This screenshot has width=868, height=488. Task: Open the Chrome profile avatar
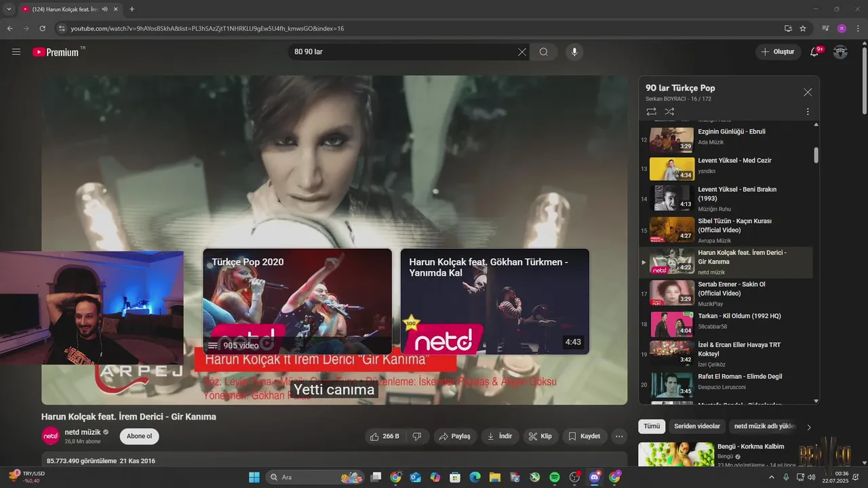point(842,28)
